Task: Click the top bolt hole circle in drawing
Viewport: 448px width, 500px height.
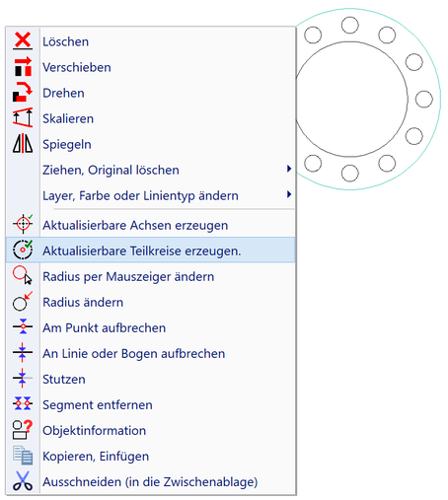Action: point(349,26)
